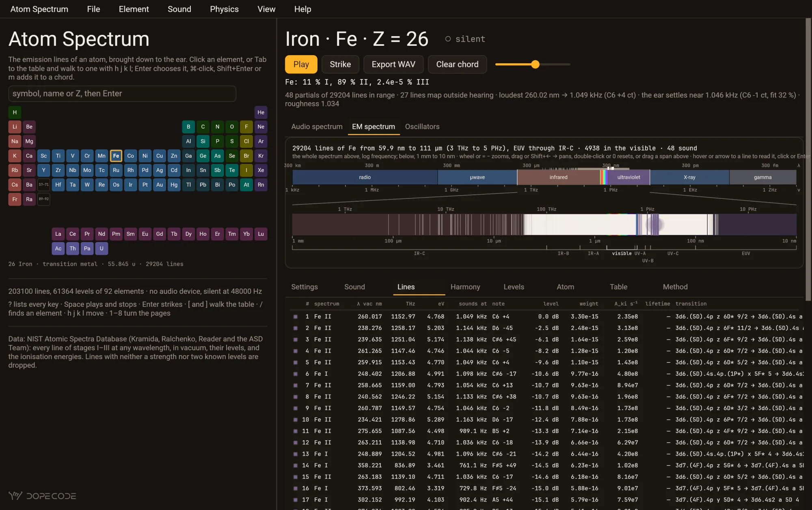The image size is (812, 510).
Task: Toggle the marker for line 14 at 358.221 nm
Action: click(x=296, y=465)
